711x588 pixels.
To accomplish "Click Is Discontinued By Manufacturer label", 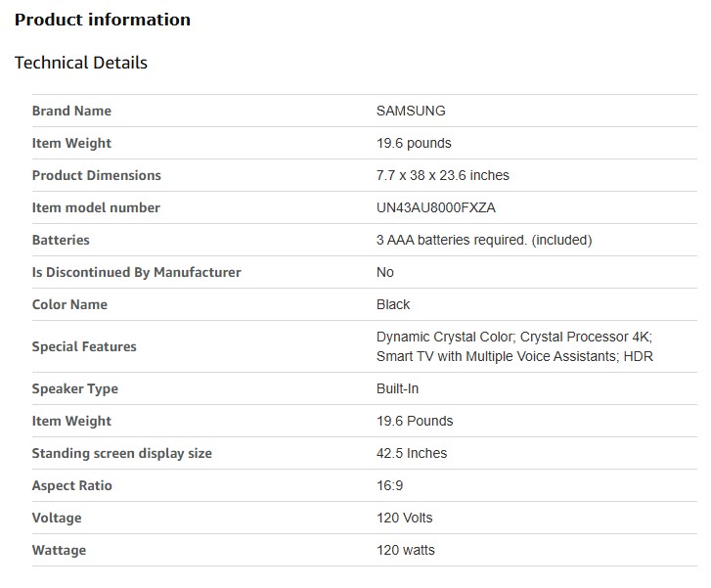I will (136, 272).
